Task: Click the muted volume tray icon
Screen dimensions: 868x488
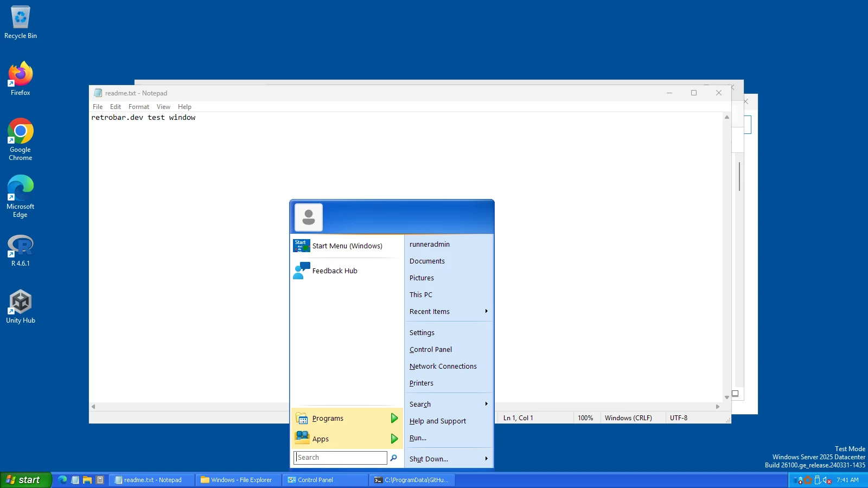Action: (827, 480)
